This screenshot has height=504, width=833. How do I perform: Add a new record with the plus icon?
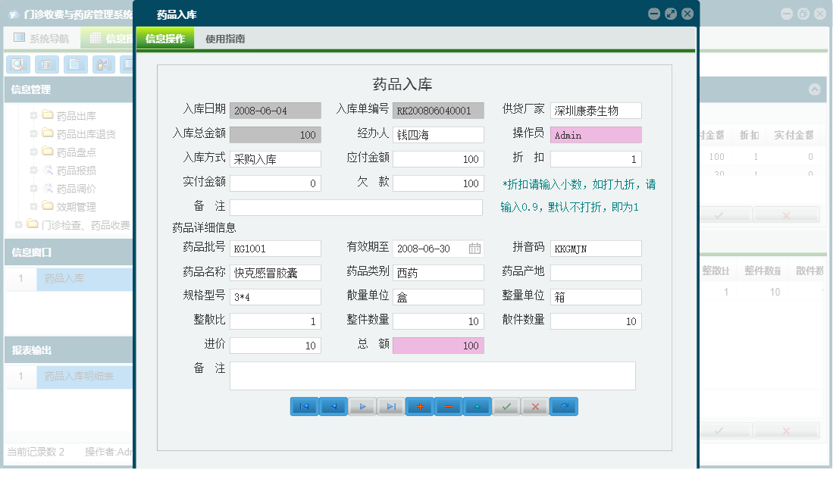tap(419, 406)
